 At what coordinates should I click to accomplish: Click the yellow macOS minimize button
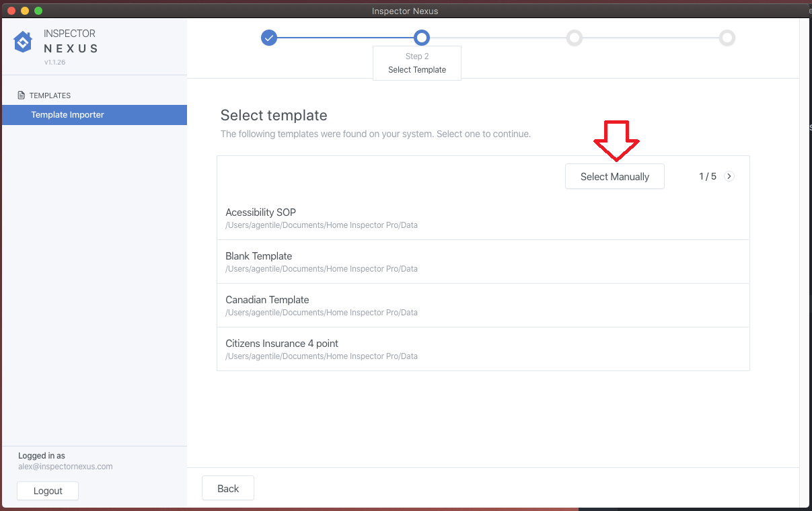click(x=25, y=11)
